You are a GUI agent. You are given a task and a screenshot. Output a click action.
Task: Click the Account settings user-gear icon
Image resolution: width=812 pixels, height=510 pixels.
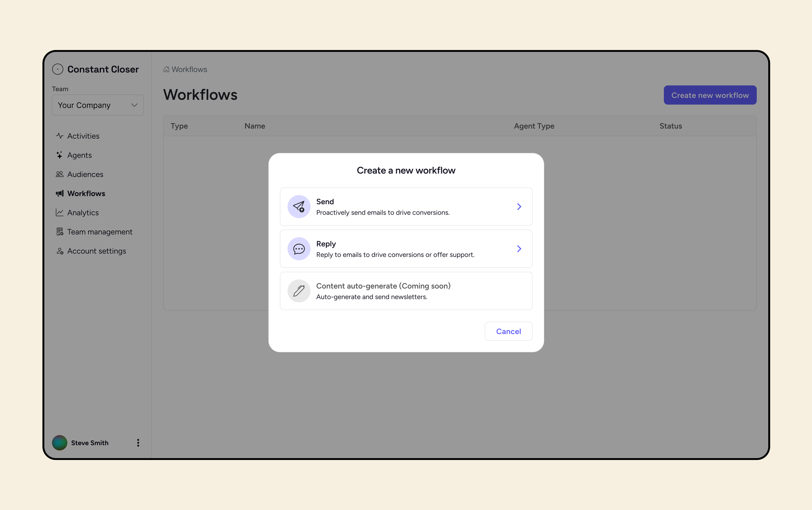tap(60, 251)
